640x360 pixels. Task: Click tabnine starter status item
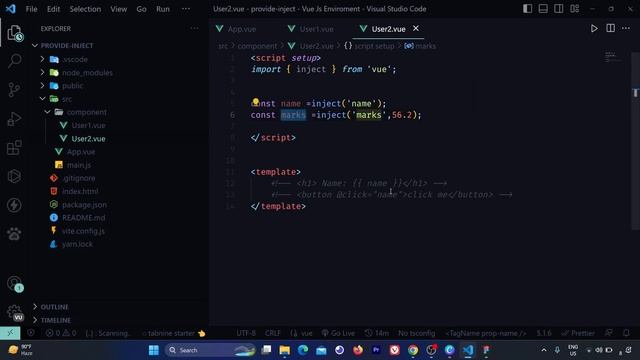(174, 333)
